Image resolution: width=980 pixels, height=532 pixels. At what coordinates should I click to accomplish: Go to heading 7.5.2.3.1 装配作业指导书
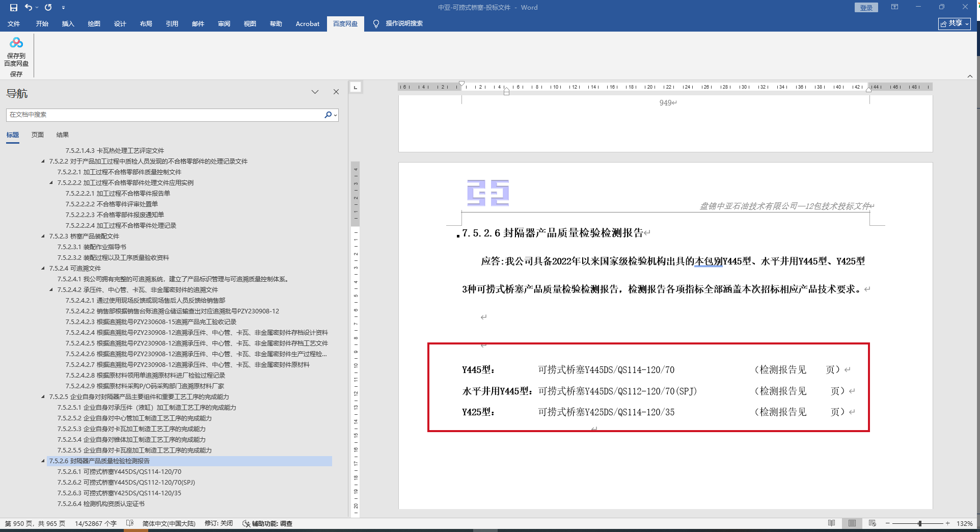(x=92, y=247)
